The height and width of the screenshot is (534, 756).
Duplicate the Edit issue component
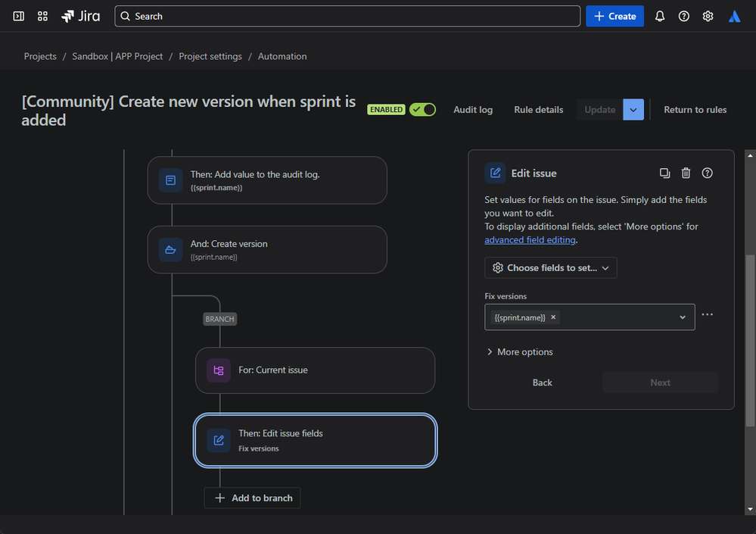[664, 173]
